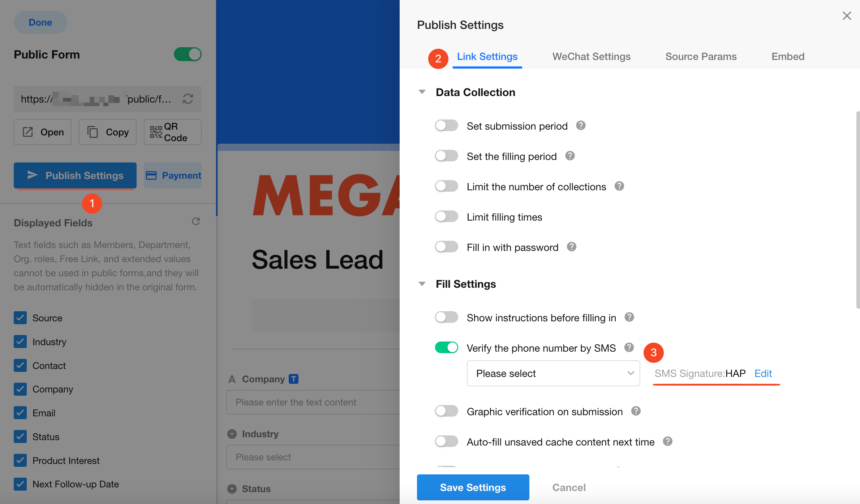Click help icon for Graphic verification on submission

point(636,411)
